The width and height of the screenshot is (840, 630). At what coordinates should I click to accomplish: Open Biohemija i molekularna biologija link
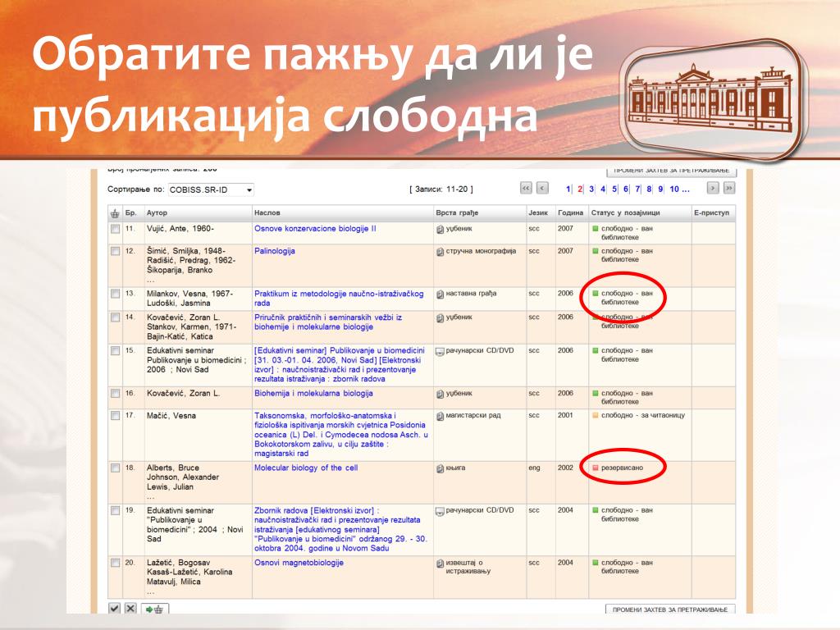click(313, 394)
